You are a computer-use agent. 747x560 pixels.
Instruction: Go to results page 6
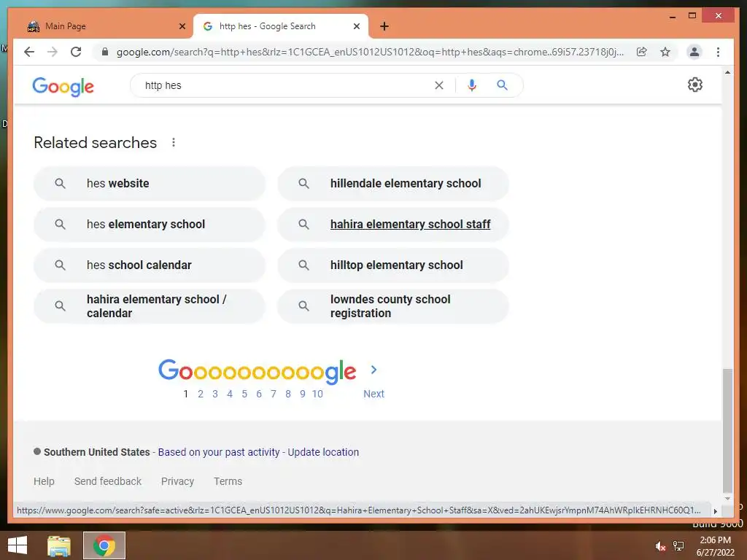point(259,394)
